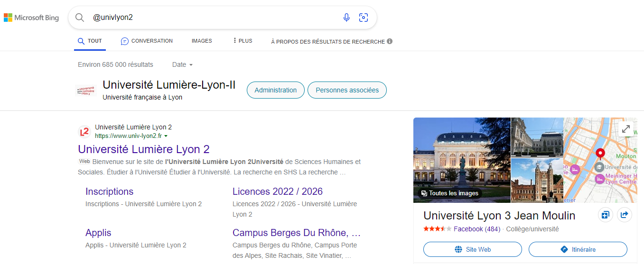The width and height of the screenshot is (644, 264).
Task: Open visual search camera icon
Action: [364, 18]
